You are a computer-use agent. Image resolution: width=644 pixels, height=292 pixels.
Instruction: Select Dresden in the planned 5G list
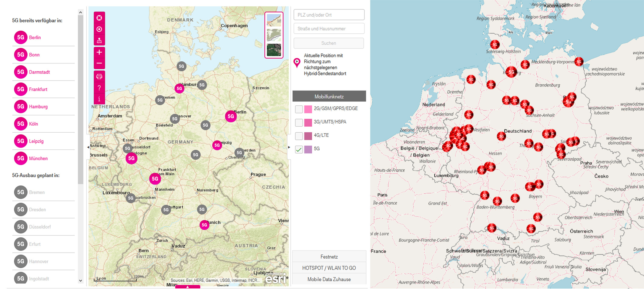(x=38, y=209)
